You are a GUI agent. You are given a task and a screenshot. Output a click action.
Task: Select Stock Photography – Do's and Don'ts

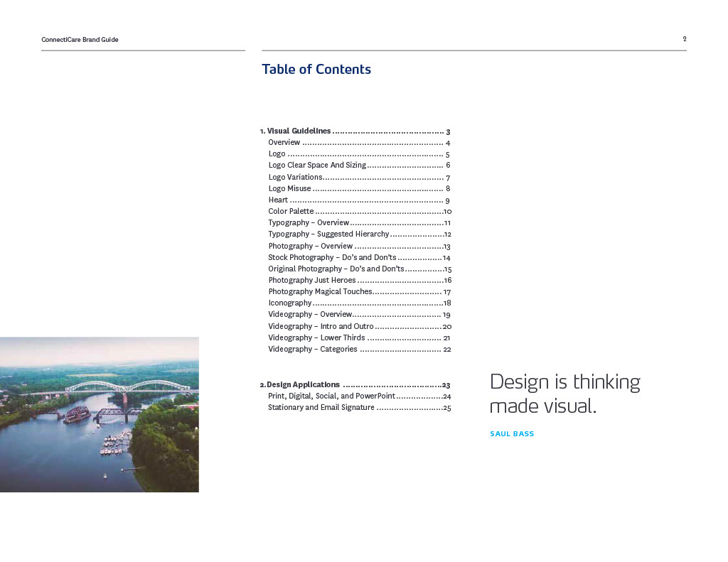pos(332,257)
